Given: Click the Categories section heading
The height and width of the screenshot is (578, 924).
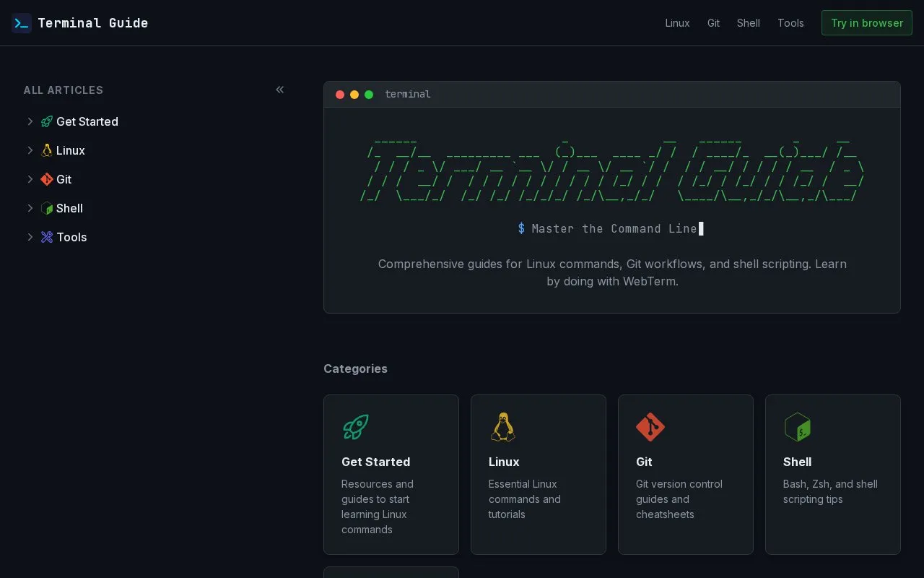Looking at the screenshot, I should click(355, 368).
